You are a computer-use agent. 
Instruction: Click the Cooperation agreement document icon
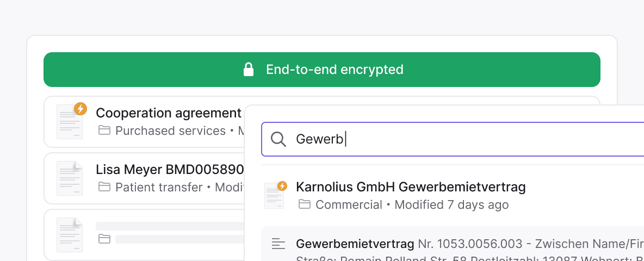click(x=70, y=122)
